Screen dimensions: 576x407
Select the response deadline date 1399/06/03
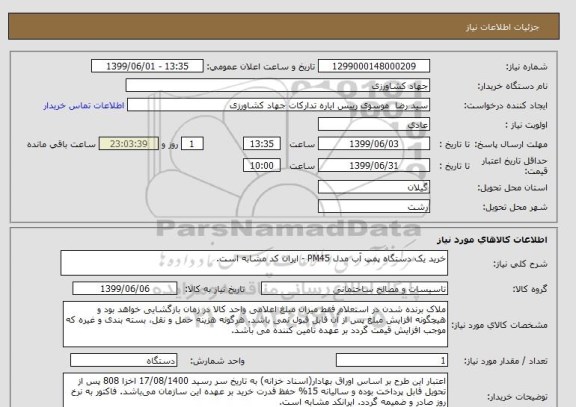(374, 144)
